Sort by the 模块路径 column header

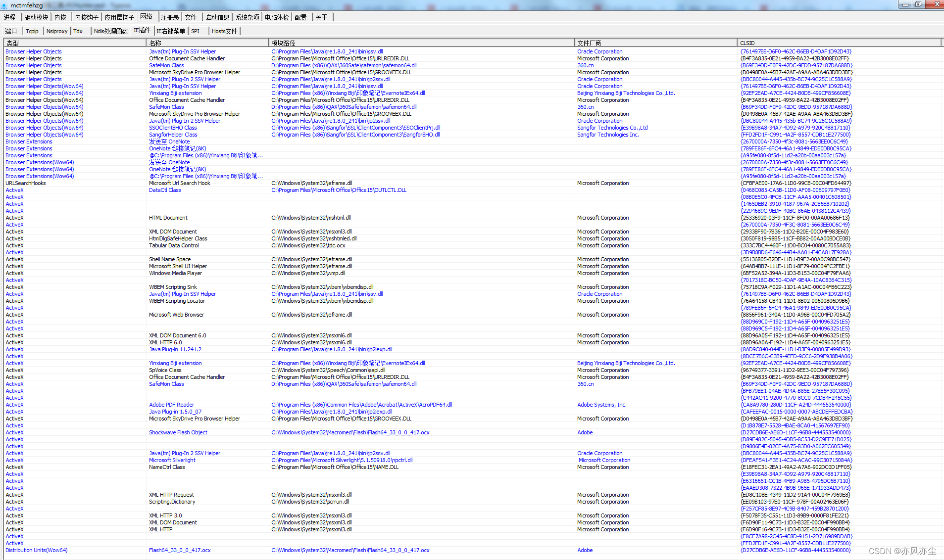point(421,43)
